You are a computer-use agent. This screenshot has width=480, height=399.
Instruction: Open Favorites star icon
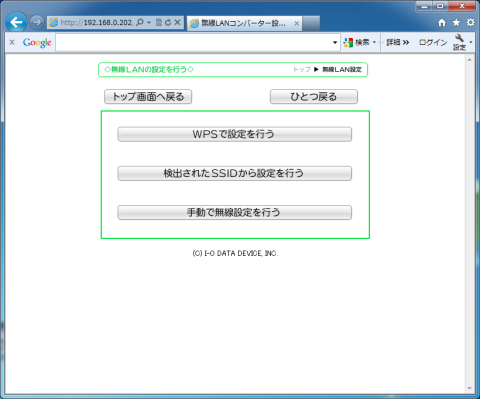tap(456, 22)
